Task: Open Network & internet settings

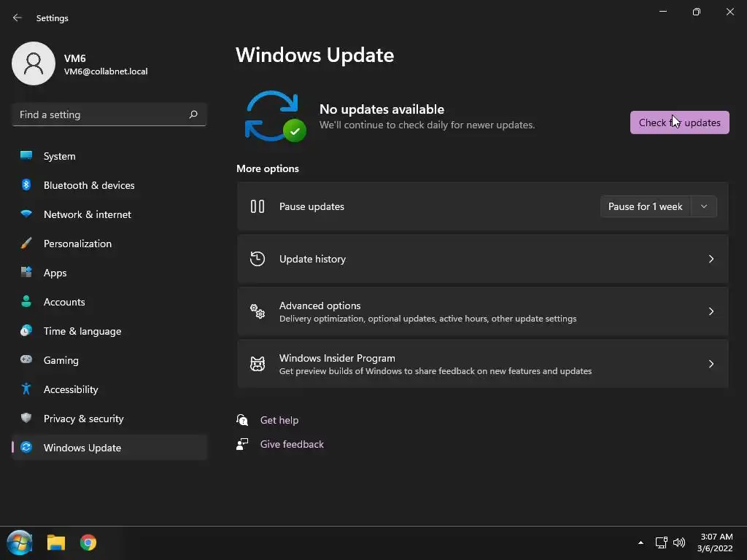Action: click(x=109, y=214)
